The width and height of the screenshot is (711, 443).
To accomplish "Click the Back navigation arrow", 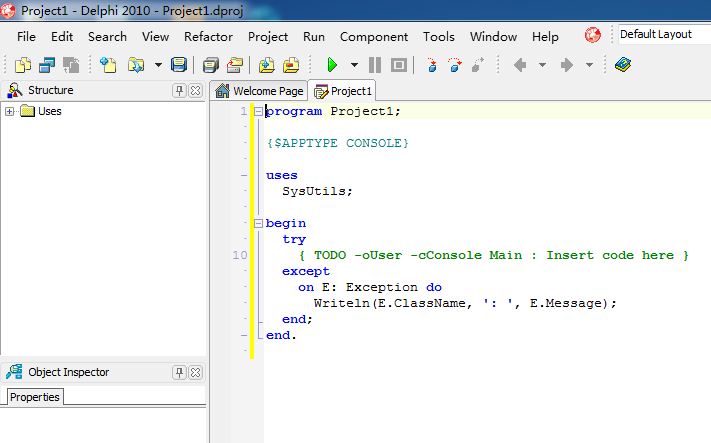I will pyautogui.click(x=520, y=65).
